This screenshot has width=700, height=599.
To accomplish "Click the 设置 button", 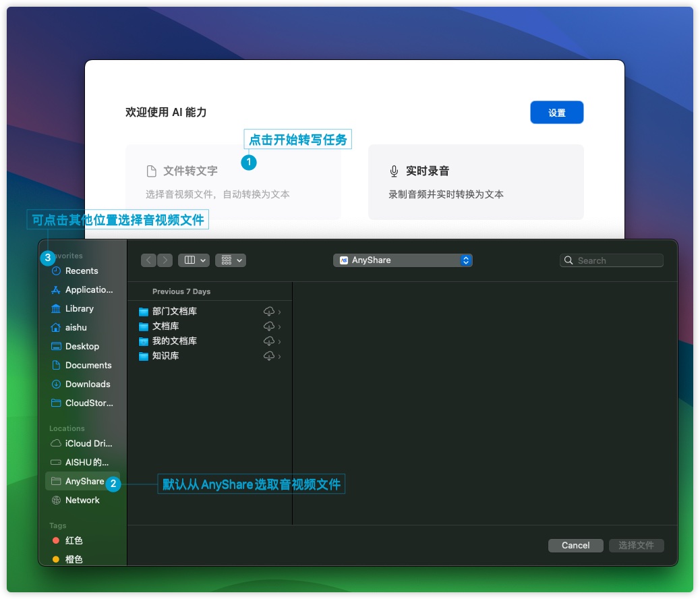I will 556,113.
